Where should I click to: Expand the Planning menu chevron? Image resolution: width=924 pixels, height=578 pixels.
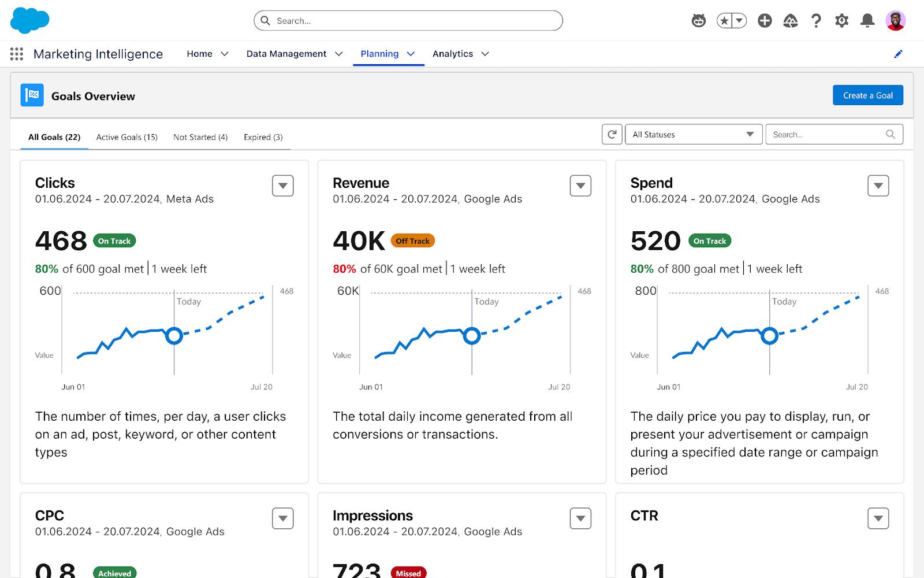click(x=411, y=54)
